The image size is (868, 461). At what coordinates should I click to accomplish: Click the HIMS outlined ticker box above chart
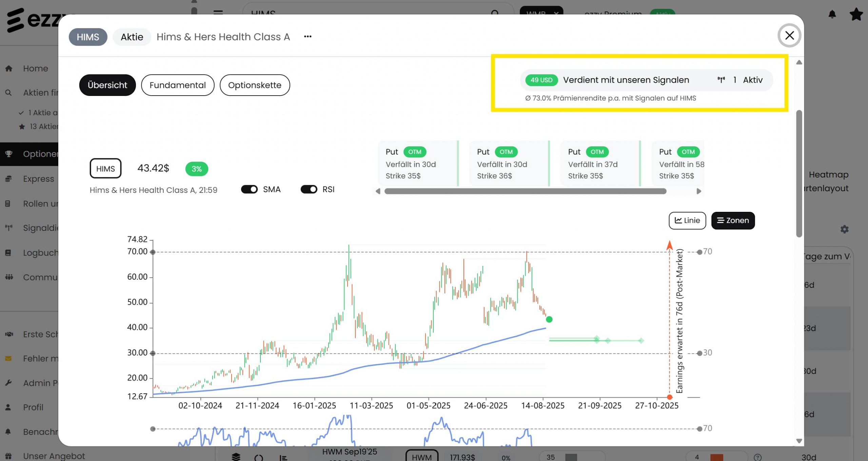[105, 168]
